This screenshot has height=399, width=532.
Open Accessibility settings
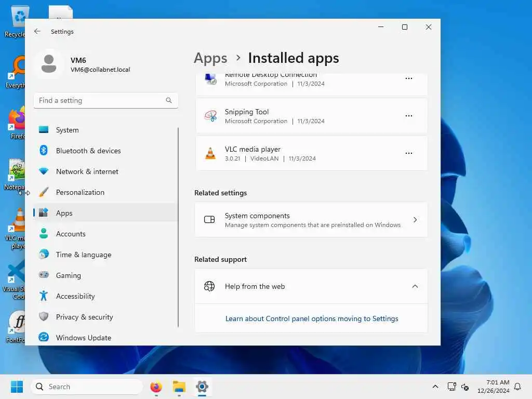coord(105,296)
